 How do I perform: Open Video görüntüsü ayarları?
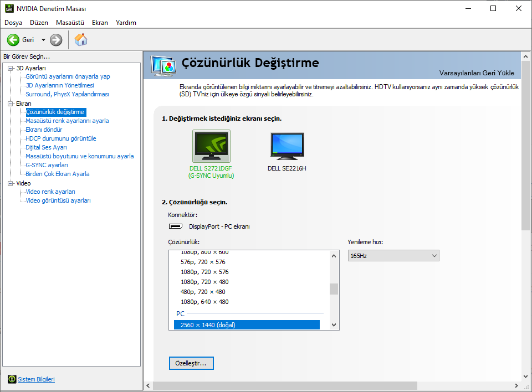[x=58, y=200]
